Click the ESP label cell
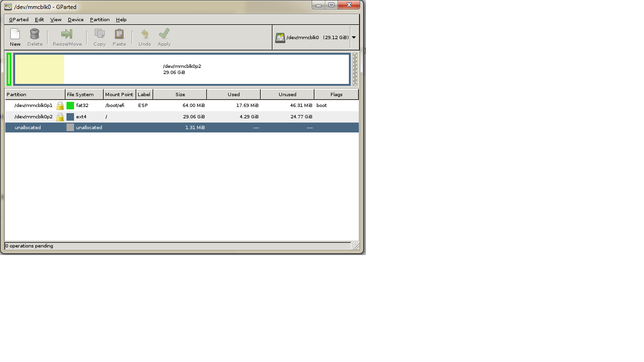644x362 pixels. click(143, 106)
